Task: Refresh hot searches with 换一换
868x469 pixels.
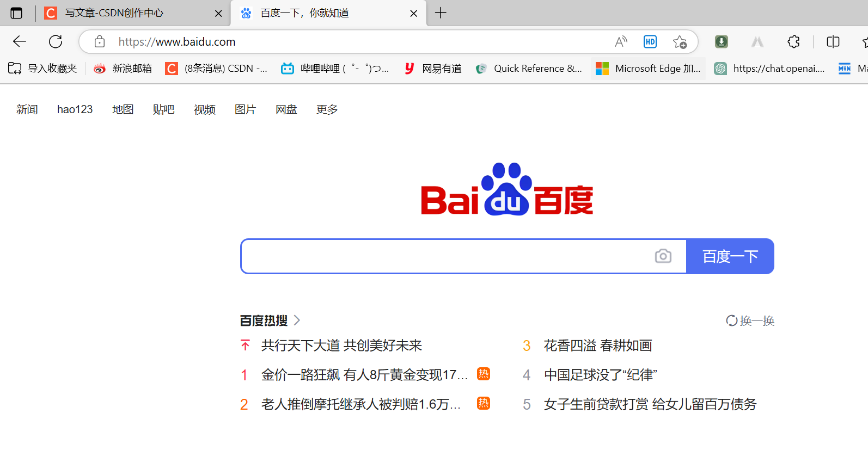Action: (750, 320)
